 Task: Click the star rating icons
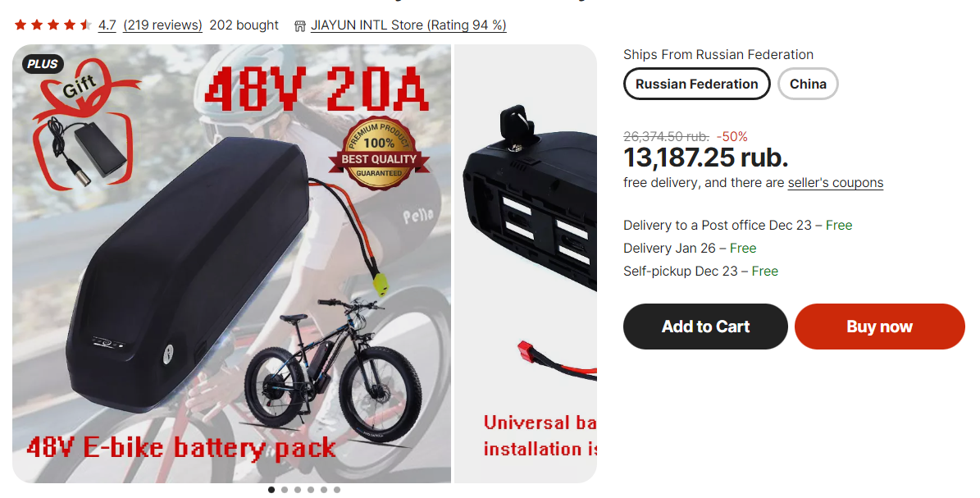(x=53, y=25)
